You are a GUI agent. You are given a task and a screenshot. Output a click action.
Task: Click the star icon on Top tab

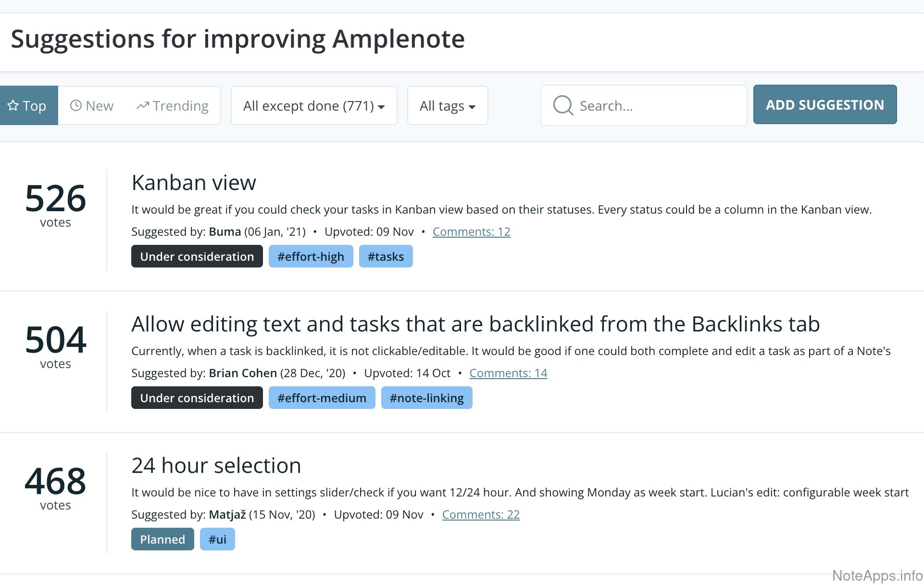tap(13, 105)
